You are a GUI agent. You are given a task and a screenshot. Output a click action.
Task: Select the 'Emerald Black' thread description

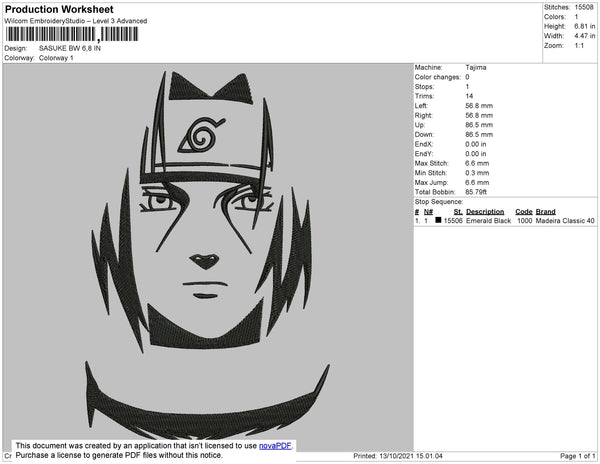pyautogui.click(x=488, y=221)
